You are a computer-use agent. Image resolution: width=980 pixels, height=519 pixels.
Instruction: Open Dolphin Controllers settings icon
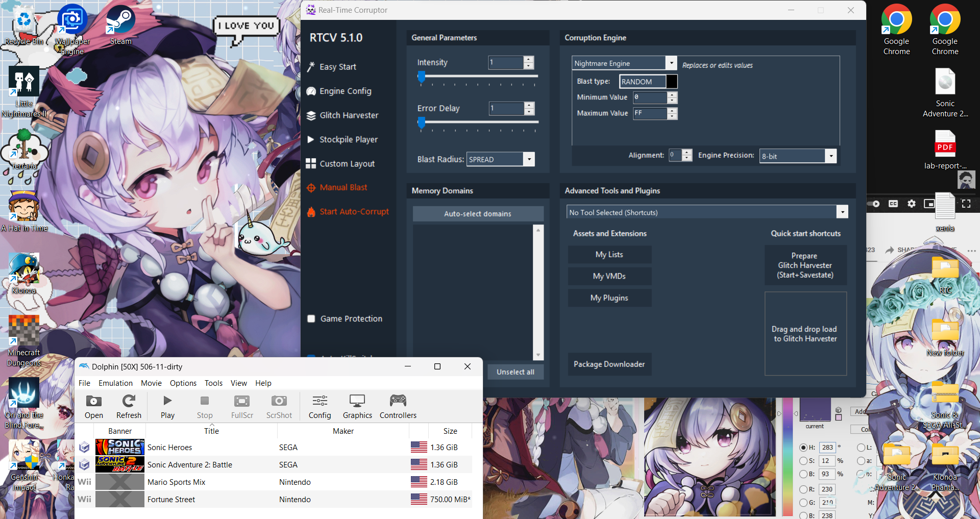398,401
